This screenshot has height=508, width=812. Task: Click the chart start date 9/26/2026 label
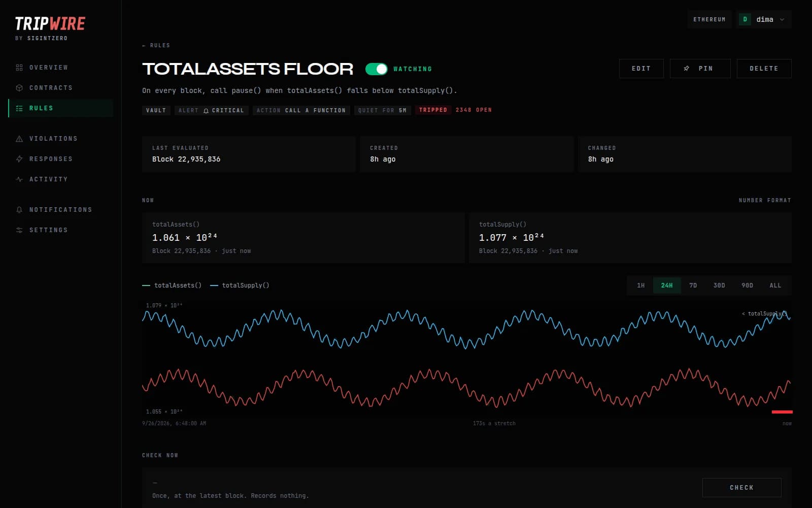(x=174, y=424)
